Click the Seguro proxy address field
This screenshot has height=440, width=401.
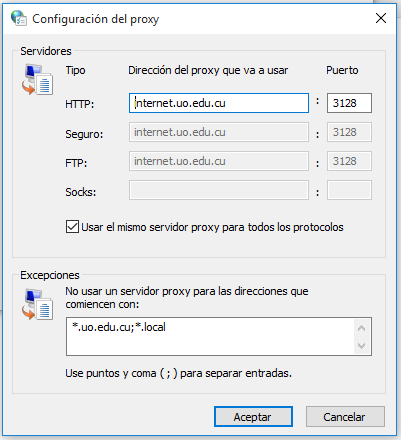tap(219, 132)
